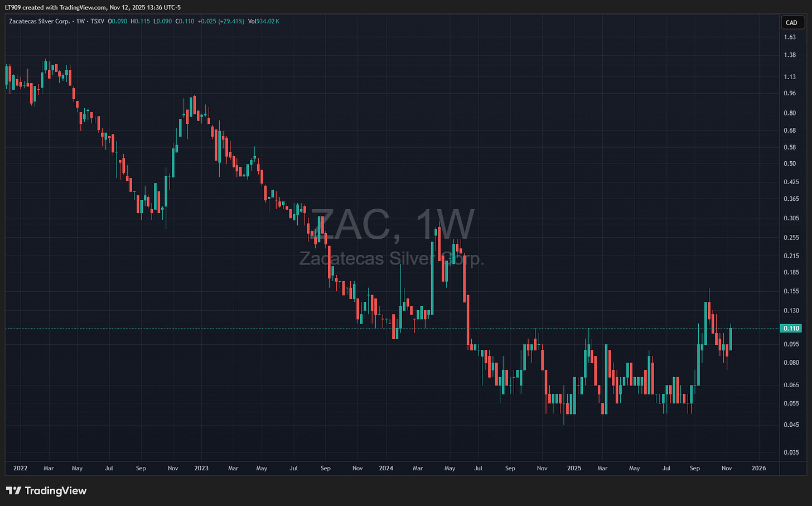Click the 1.13 price axis label
Viewport: 812px width, 506px height.
tap(790, 77)
